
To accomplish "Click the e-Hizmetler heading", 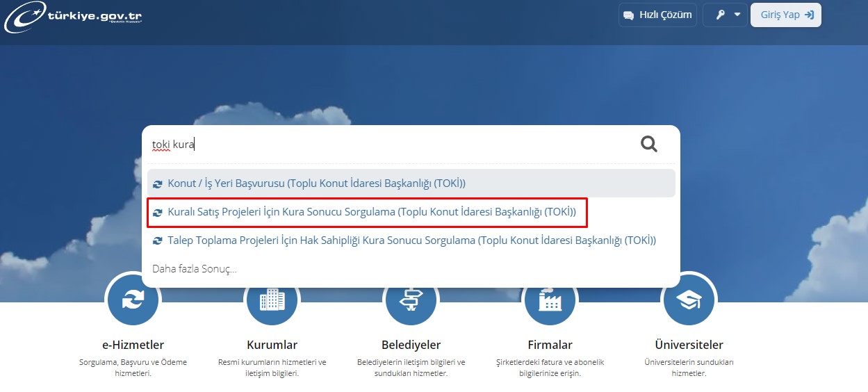I will pos(133,345).
